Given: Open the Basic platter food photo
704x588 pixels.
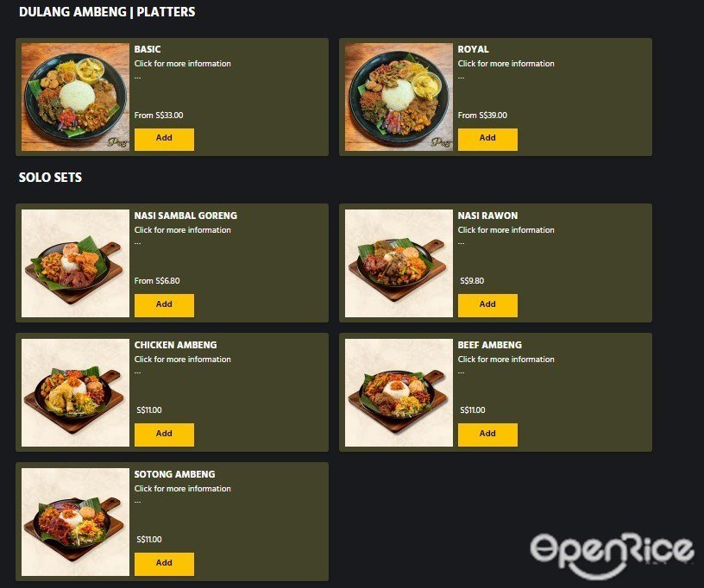Looking at the screenshot, I should click(x=75, y=97).
